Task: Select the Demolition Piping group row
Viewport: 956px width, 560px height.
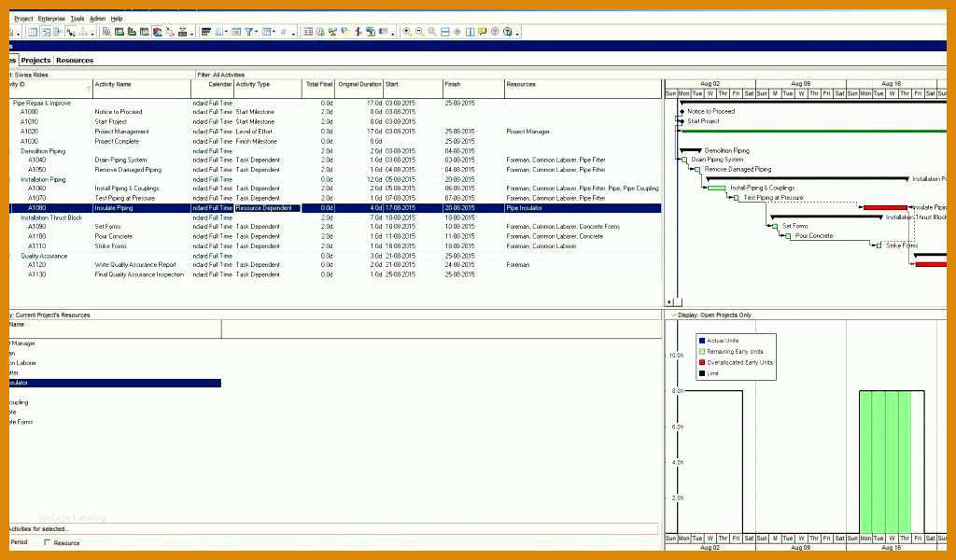Action: [x=334, y=151]
